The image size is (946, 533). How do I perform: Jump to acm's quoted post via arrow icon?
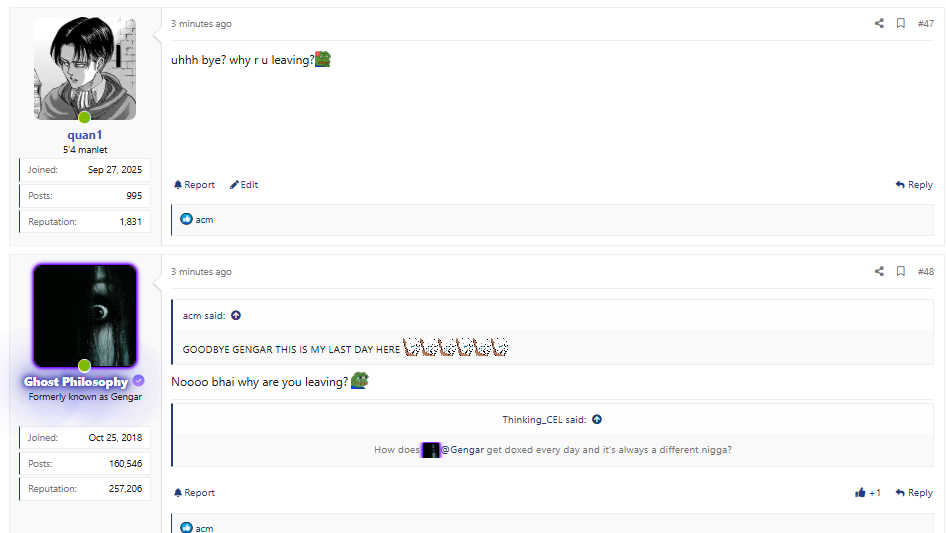236,316
